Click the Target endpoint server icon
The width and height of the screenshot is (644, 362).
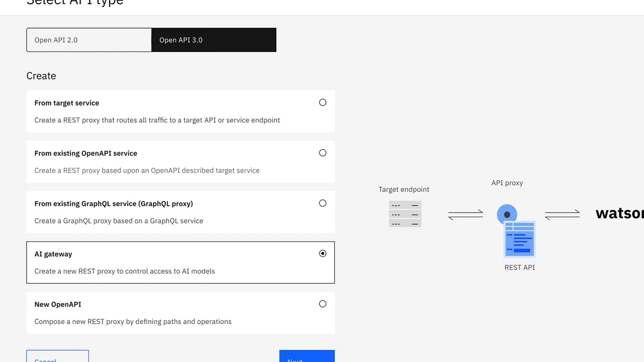405,214
